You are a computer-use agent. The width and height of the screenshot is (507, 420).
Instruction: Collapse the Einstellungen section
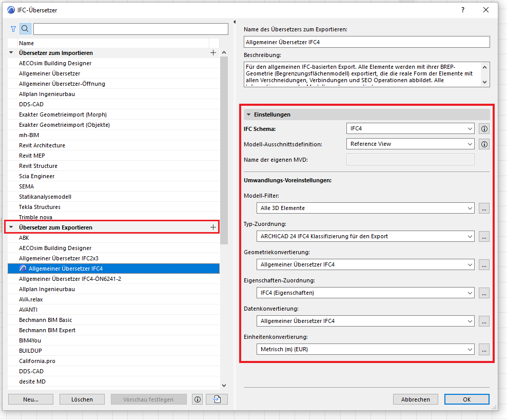pos(249,115)
